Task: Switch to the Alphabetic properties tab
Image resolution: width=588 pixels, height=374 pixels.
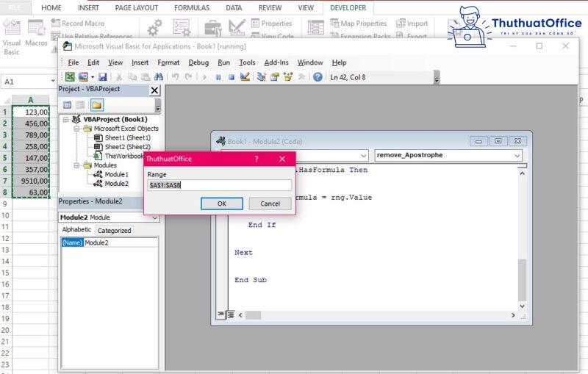Action: tap(76, 230)
